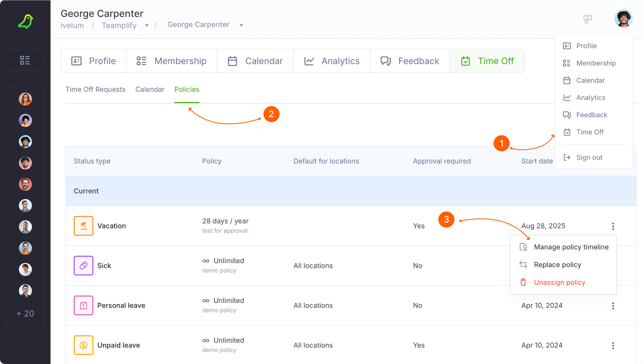This screenshot has height=364, width=643.
Task: Open the Time Off Requests sub-tab
Action: tap(95, 89)
